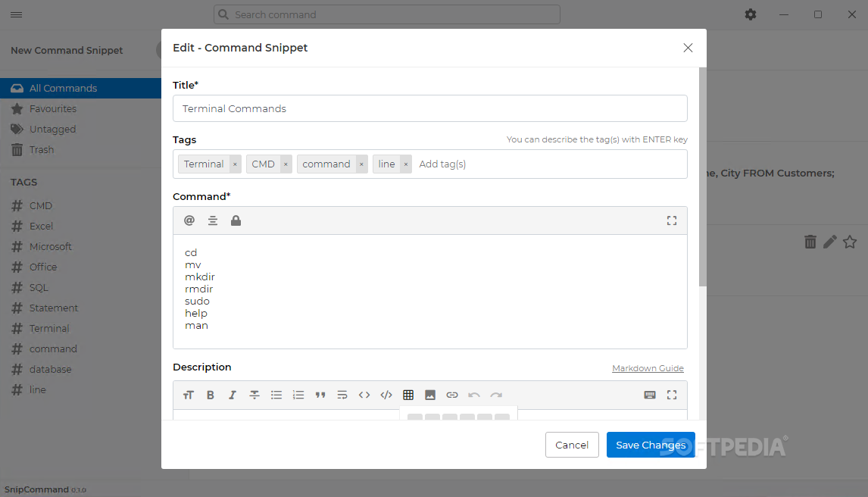Expand Description editor to fullscreen
Image resolution: width=868 pixels, height=497 pixels.
point(672,395)
